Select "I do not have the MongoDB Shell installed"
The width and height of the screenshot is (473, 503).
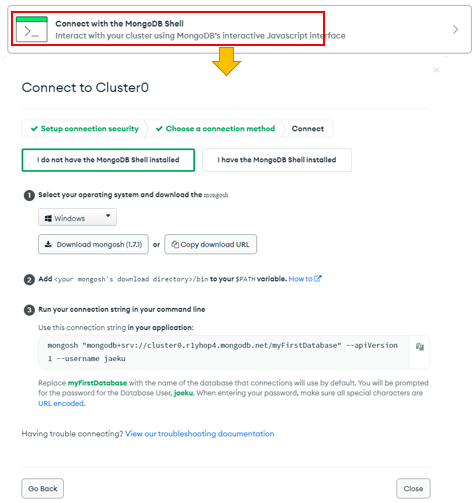108,160
